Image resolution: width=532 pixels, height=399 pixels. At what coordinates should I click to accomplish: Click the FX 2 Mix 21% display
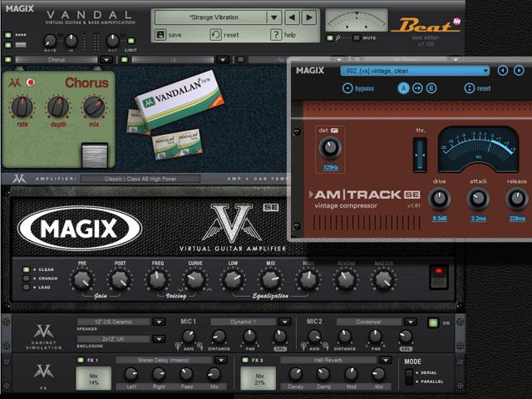pyautogui.click(x=259, y=379)
